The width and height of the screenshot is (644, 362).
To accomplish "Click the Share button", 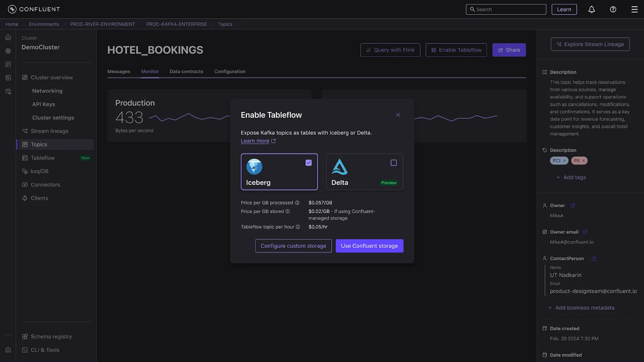I will (x=509, y=50).
